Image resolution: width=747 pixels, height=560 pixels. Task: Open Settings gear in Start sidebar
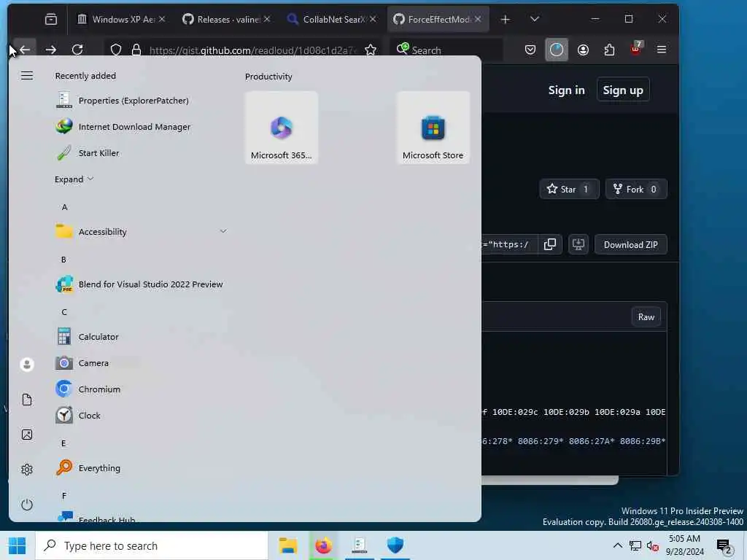coord(27,470)
